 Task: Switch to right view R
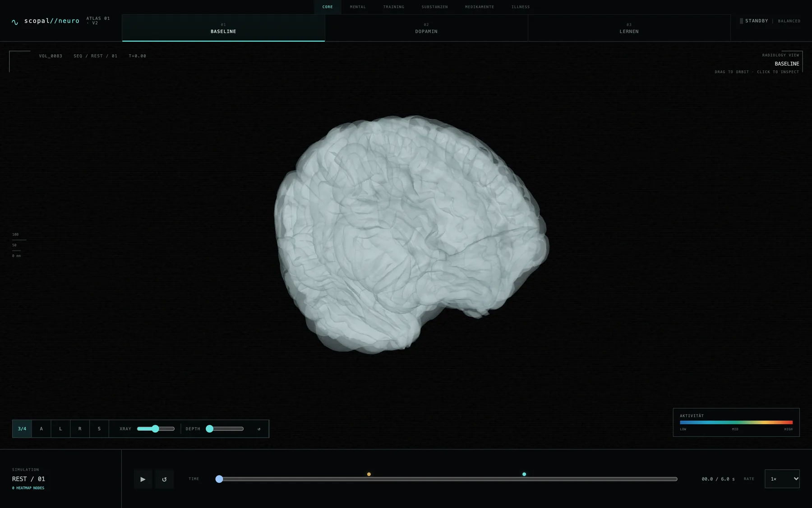(x=80, y=429)
